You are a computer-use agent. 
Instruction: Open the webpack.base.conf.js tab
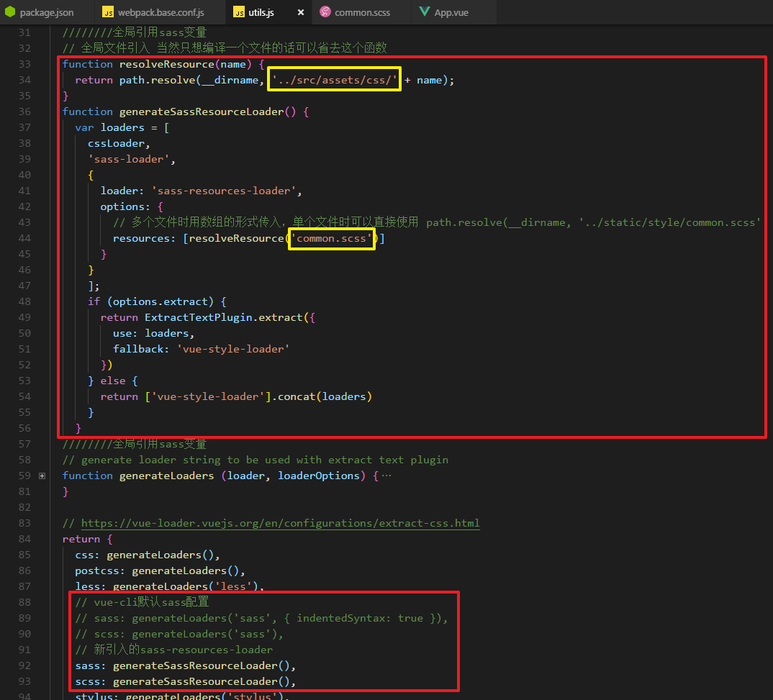click(x=161, y=12)
